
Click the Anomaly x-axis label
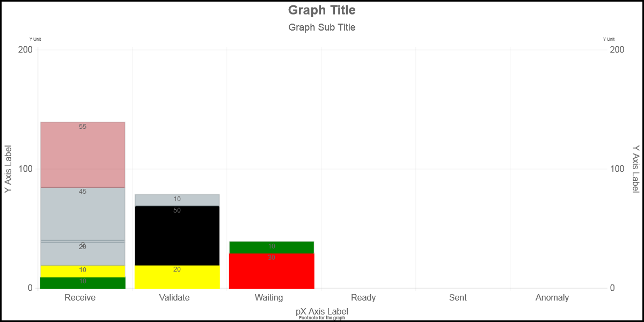click(x=552, y=297)
